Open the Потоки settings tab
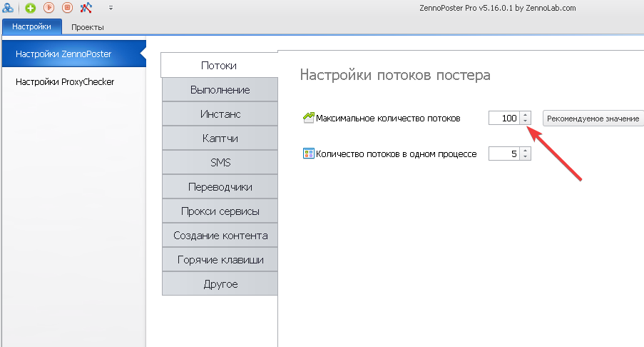 219,66
